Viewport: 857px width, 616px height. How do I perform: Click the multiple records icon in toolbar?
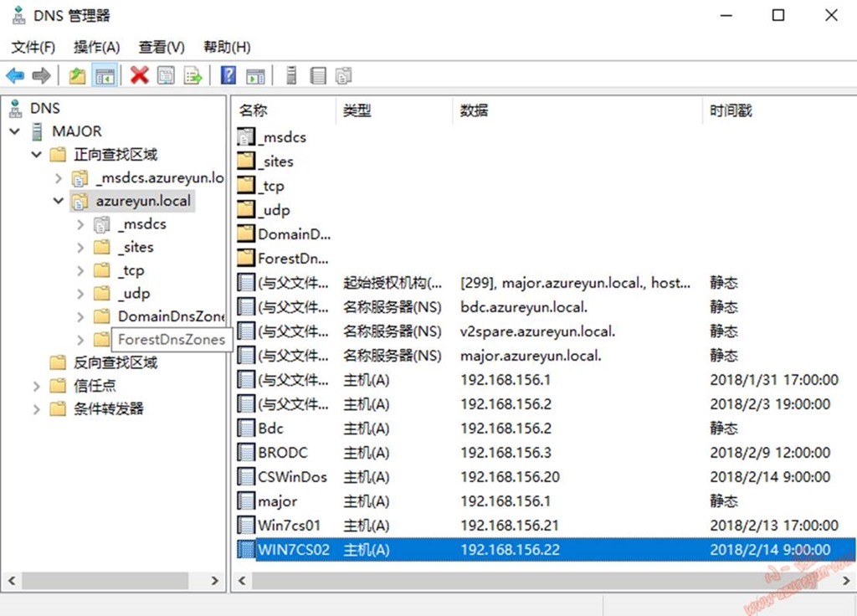pos(344,75)
